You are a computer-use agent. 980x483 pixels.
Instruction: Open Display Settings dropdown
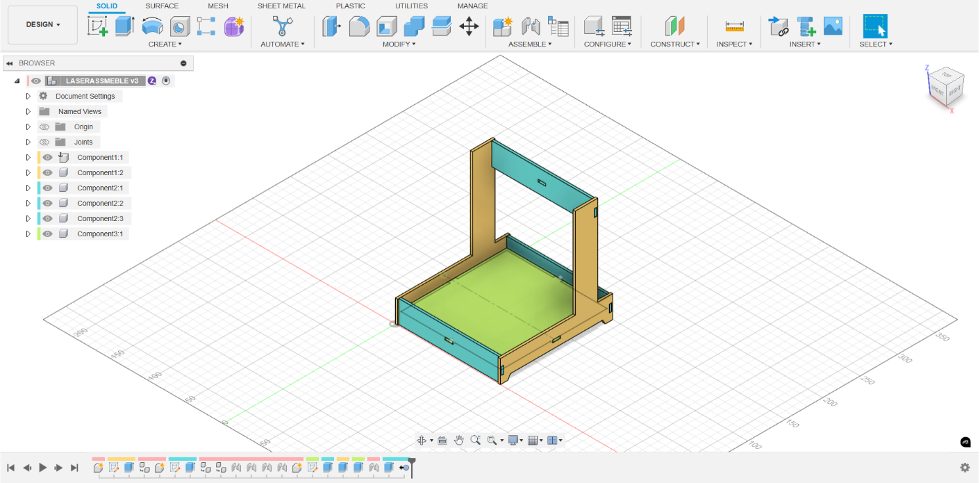click(515, 440)
